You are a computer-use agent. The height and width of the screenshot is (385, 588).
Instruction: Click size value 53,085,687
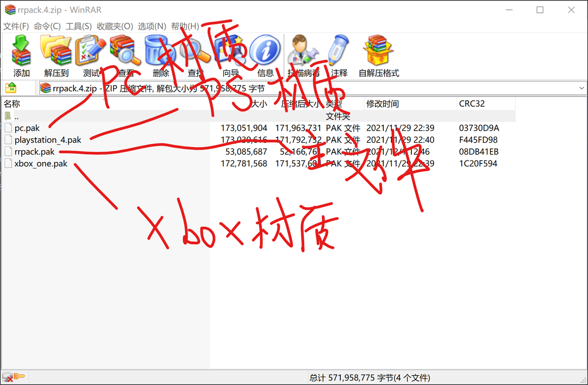(246, 152)
